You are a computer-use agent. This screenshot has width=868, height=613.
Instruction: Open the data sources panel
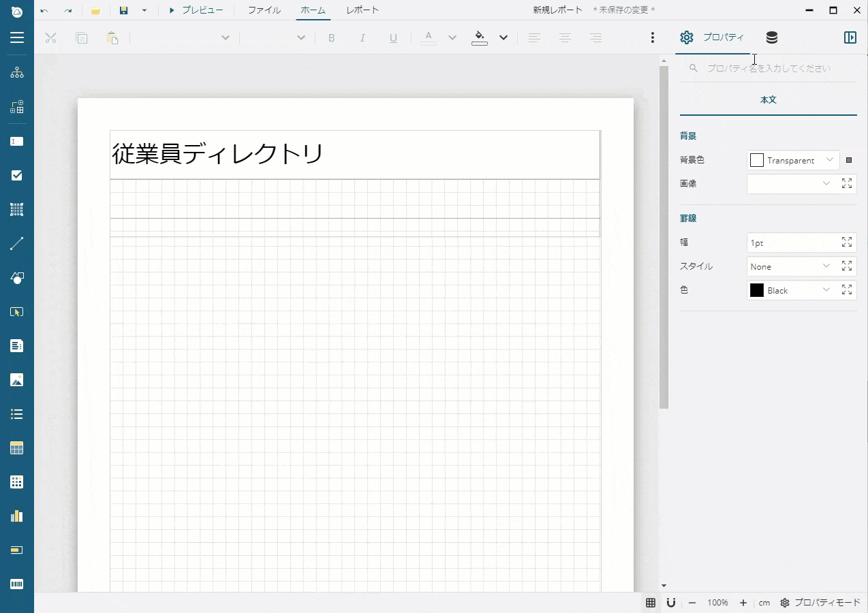pyautogui.click(x=771, y=37)
